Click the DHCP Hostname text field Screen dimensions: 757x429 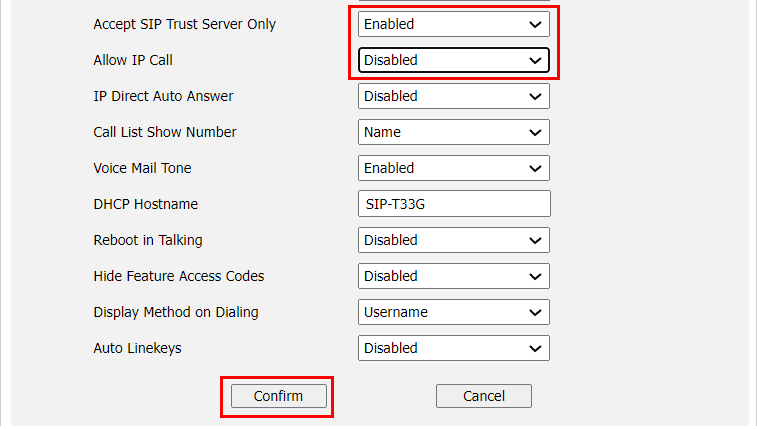pos(453,204)
